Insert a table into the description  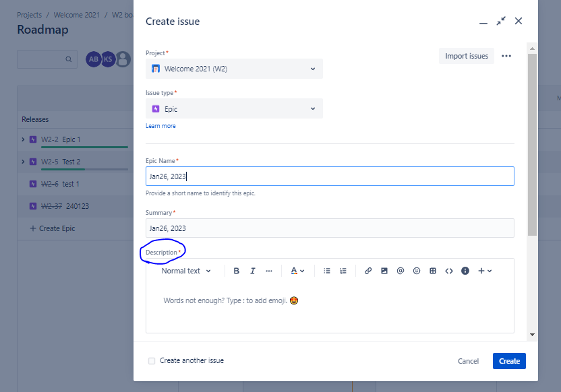point(432,271)
